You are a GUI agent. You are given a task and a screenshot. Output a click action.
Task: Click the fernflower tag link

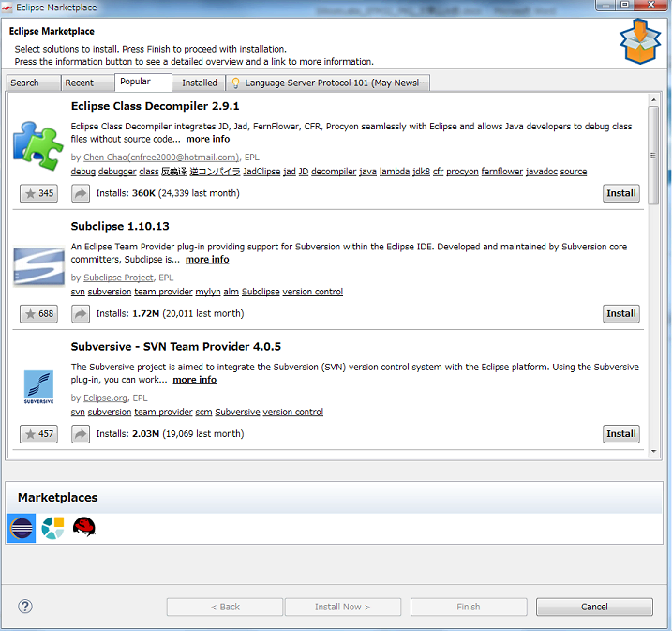tap(501, 172)
